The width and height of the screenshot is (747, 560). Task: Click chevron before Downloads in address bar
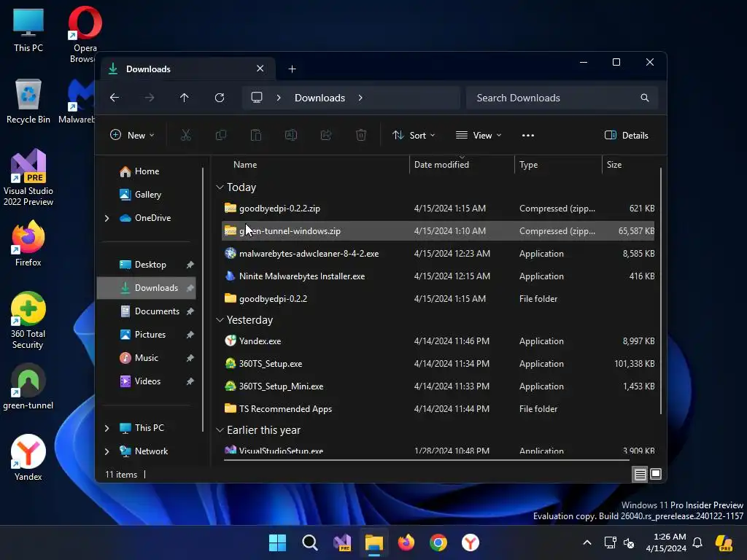point(279,98)
